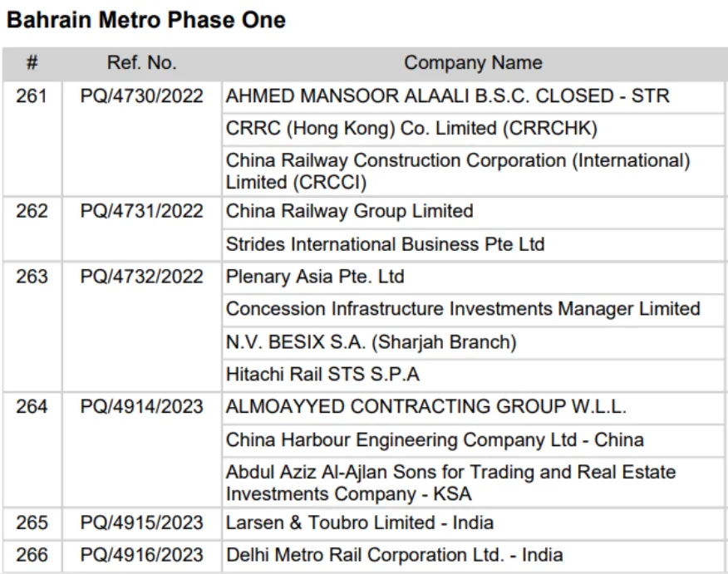Select China Harbour Engineering Company cell
Image resolution: width=728 pixels, height=574 pixels.
[x=435, y=439]
